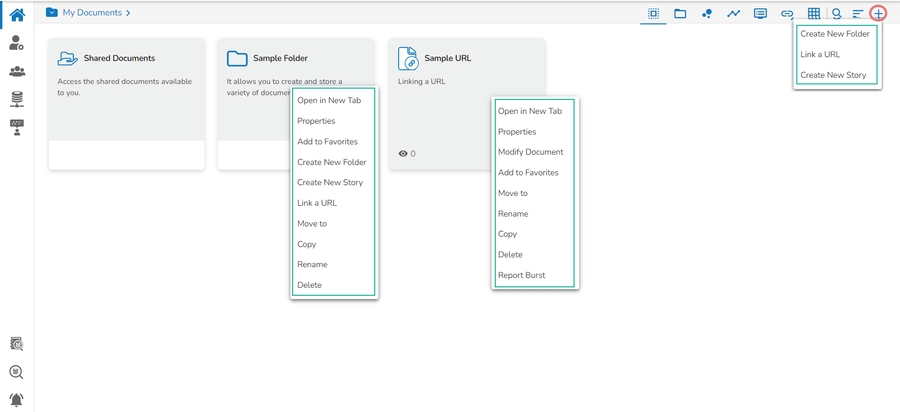Select Add to Favorites in folder menu

[x=327, y=142]
